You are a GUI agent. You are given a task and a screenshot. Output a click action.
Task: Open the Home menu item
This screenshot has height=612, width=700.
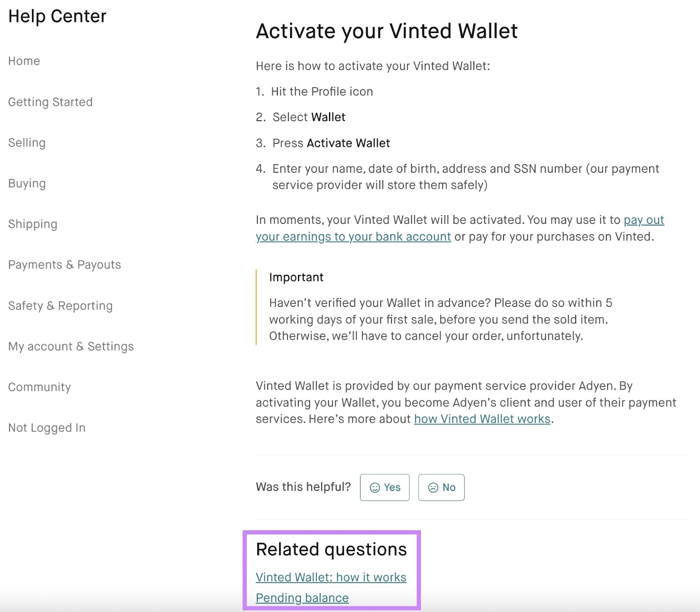(x=24, y=61)
